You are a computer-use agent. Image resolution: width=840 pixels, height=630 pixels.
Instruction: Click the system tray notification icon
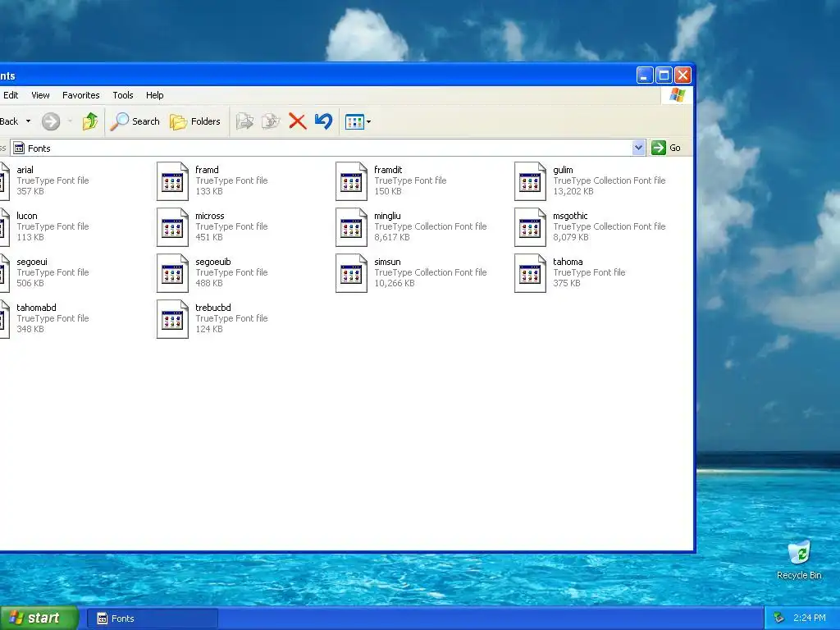click(778, 619)
